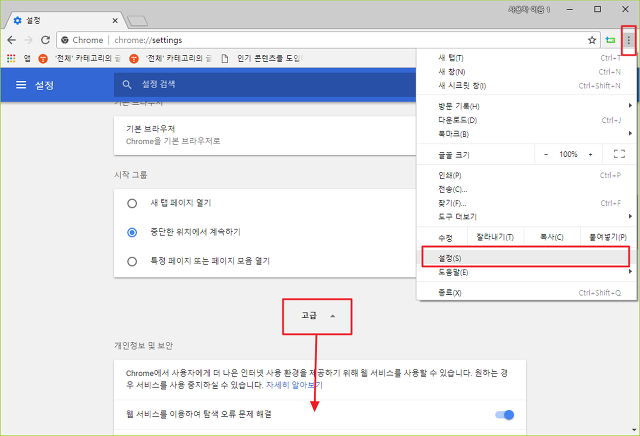The image size is (640, 436).
Task: Choose 종료 to quit Chrome
Action: click(527, 293)
